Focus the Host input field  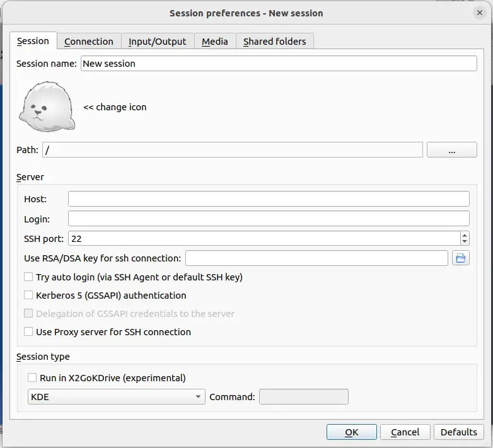[x=269, y=199]
